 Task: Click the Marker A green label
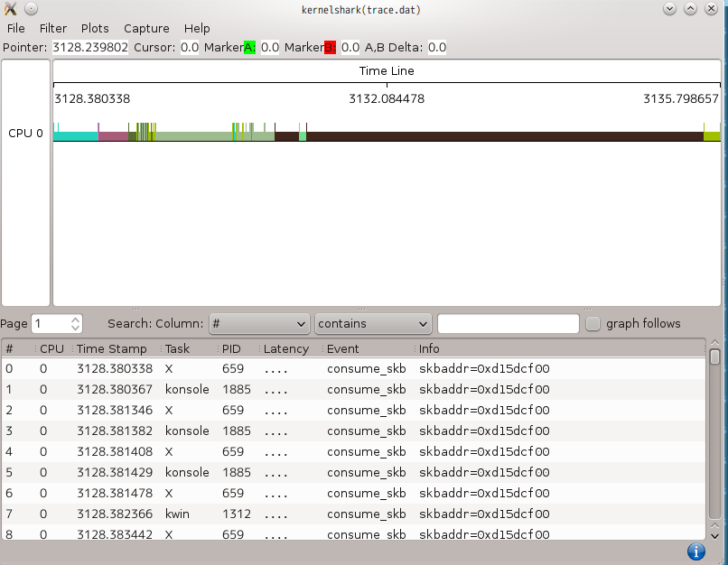click(x=249, y=47)
